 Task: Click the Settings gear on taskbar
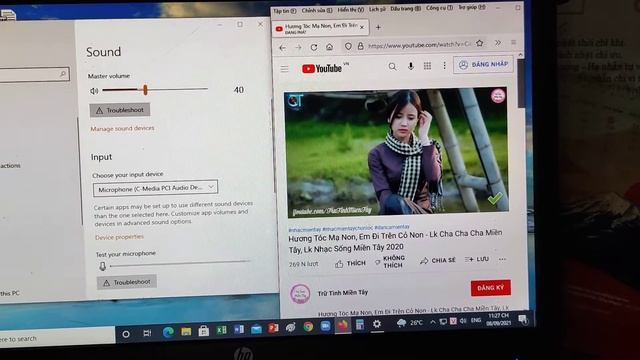click(377, 324)
